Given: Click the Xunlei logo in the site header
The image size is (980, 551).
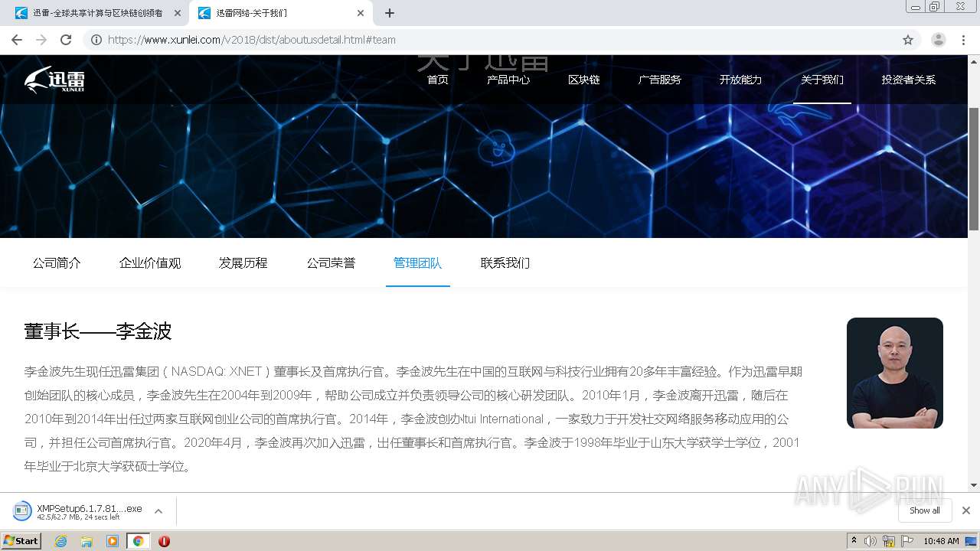Looking at the screenshot, I should coord(54,79).
